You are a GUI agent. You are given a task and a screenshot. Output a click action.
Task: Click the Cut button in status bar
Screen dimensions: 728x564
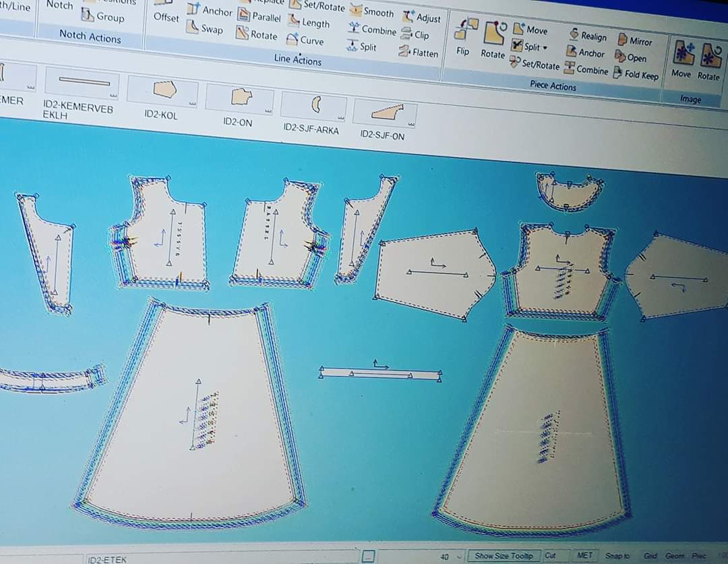[550, 555]
